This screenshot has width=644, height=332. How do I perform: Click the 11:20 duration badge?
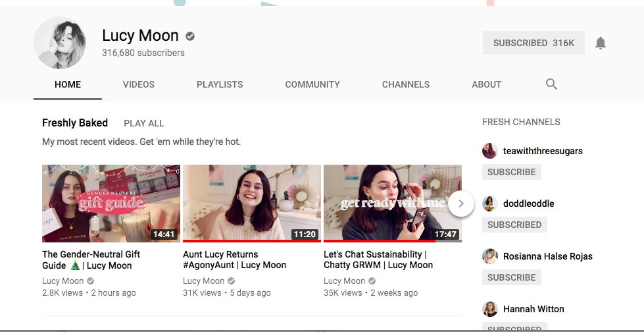[305, 235]
